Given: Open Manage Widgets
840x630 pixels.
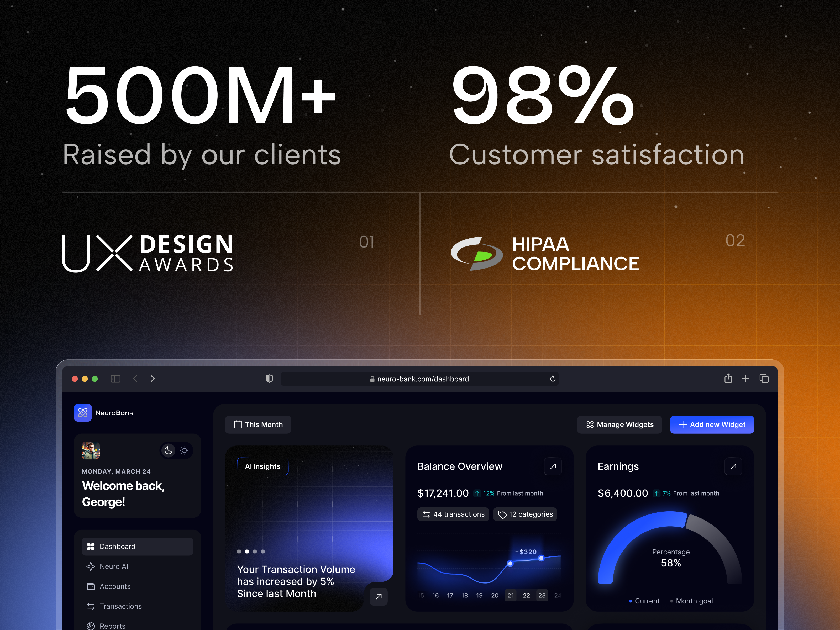Looking at the screenshot, I should tap(619, 424).
